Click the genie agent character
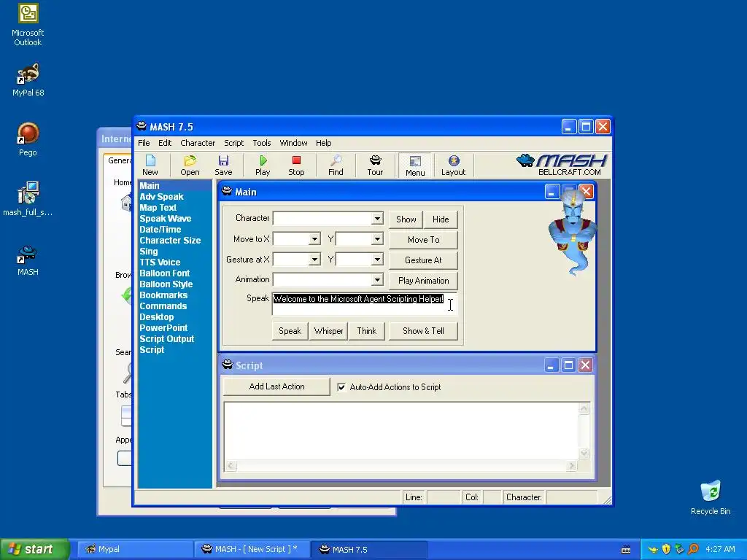The image size is (747, 560). click(x=573, y=231)
